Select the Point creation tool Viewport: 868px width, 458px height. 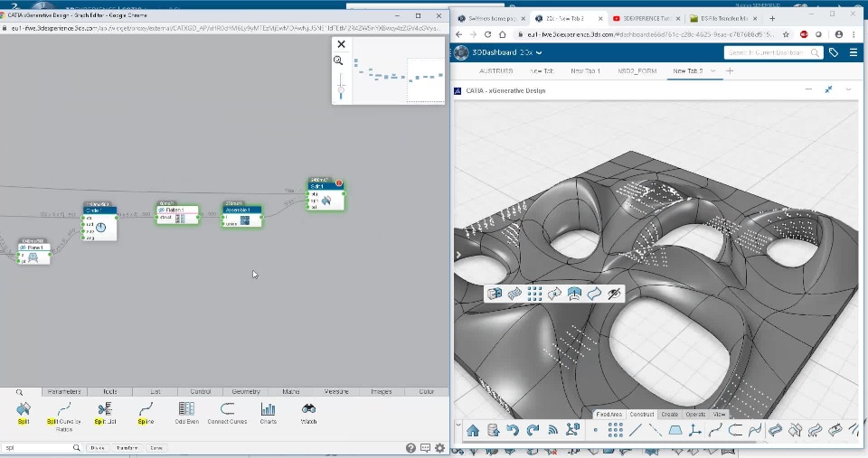point(596,430)
